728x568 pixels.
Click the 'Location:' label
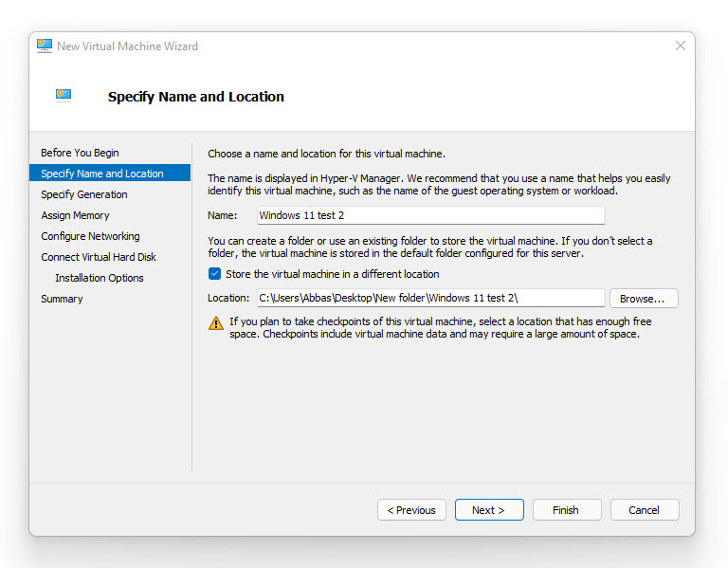pyautogui.click(x=228, y=298)
